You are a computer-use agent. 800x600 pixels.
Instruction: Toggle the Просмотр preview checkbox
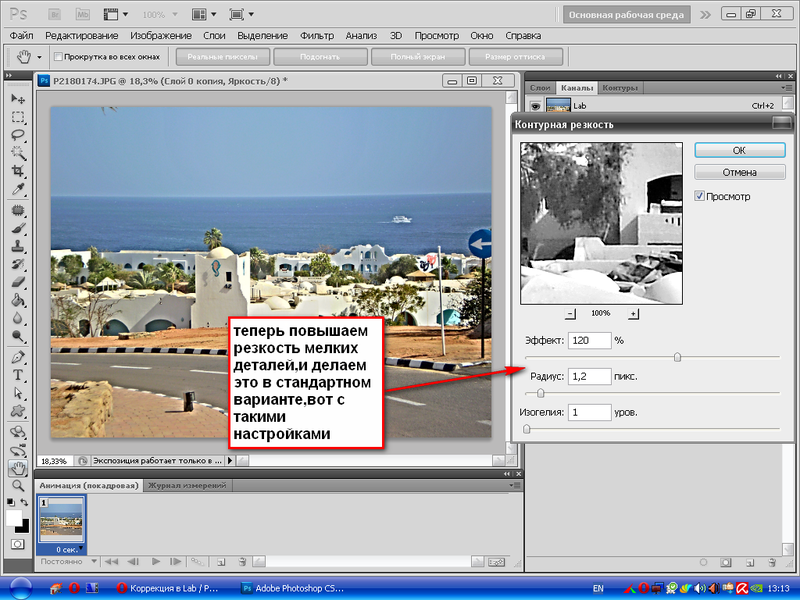click(700, 197)
